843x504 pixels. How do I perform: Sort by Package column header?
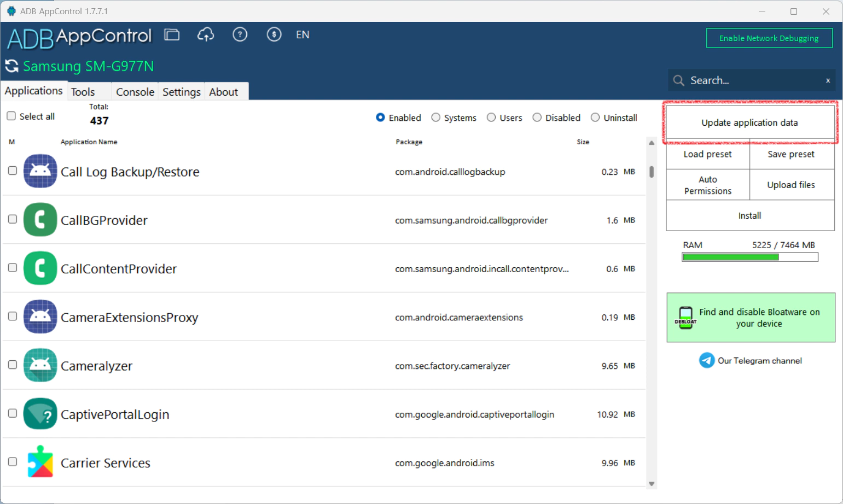(x=409, y=142)
